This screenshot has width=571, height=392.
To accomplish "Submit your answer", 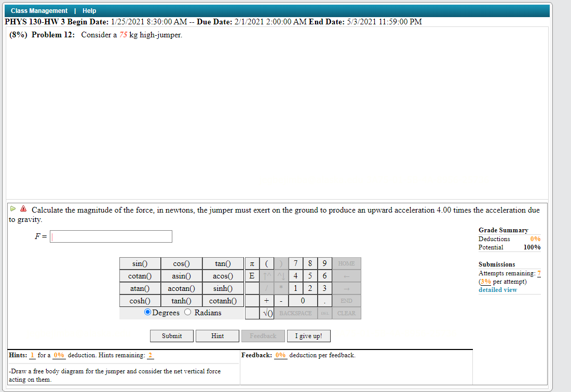I will [x=171, y=335].
